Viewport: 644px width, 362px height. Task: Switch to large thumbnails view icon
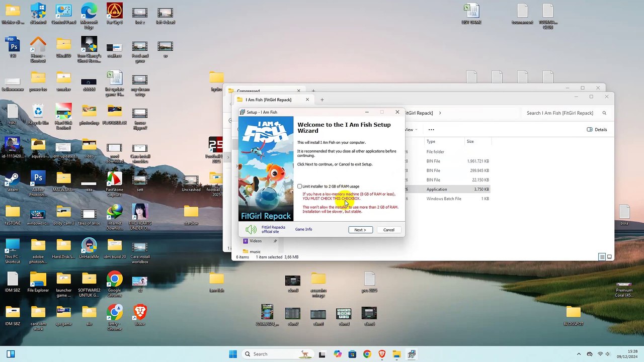[x=609, y=257]
